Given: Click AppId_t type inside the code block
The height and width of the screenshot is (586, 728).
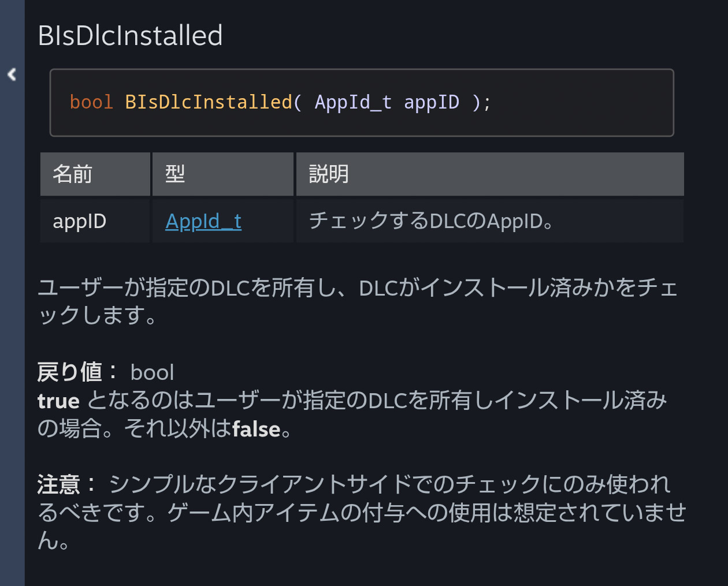Looking at the screenshot, I should [353, 102].
